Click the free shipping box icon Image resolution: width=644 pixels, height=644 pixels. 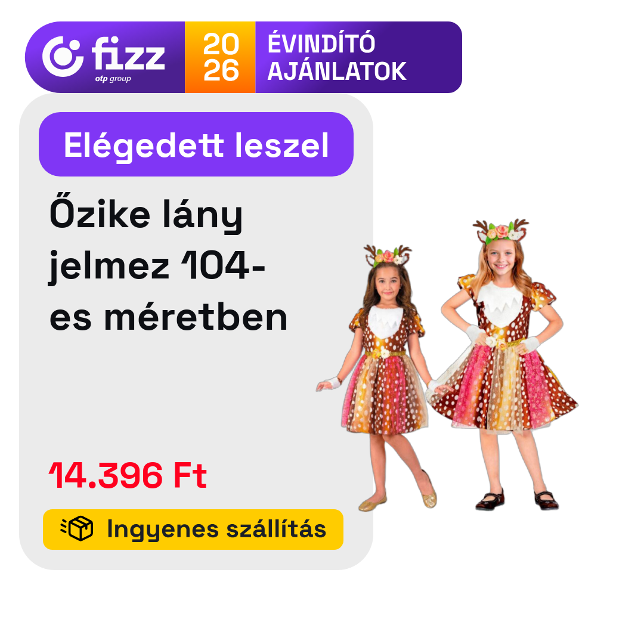[x=77, y=528]
